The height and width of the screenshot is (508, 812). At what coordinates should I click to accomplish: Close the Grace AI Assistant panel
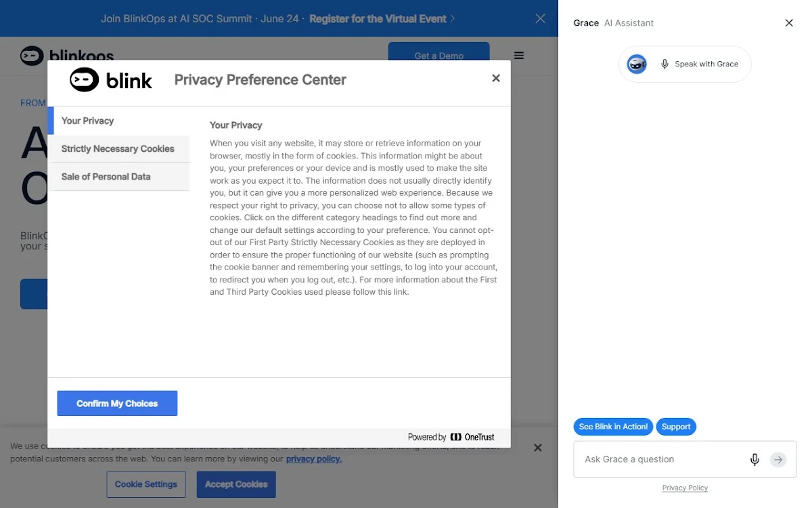pos(789,23)
